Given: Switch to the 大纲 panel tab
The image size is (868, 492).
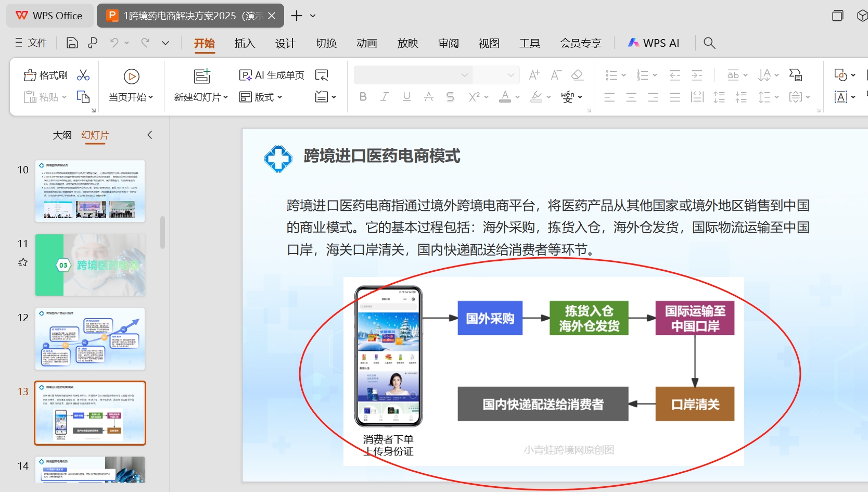Looking at the screenshot, I should pos(62,135).
